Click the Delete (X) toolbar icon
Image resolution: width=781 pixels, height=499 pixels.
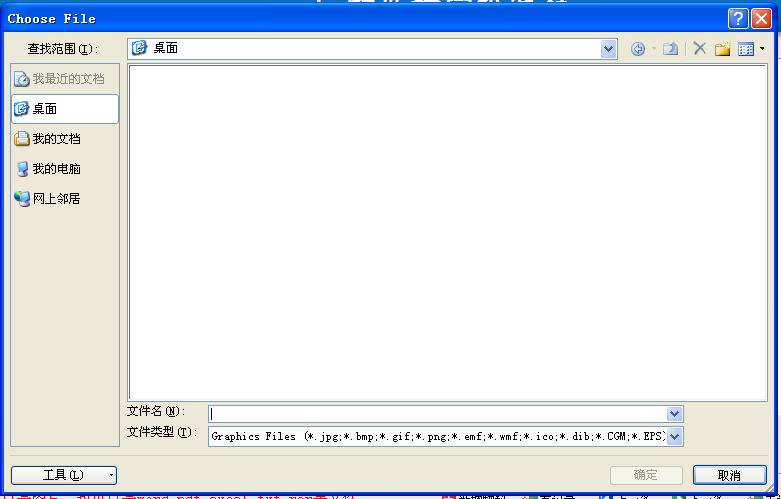(699, 49)
